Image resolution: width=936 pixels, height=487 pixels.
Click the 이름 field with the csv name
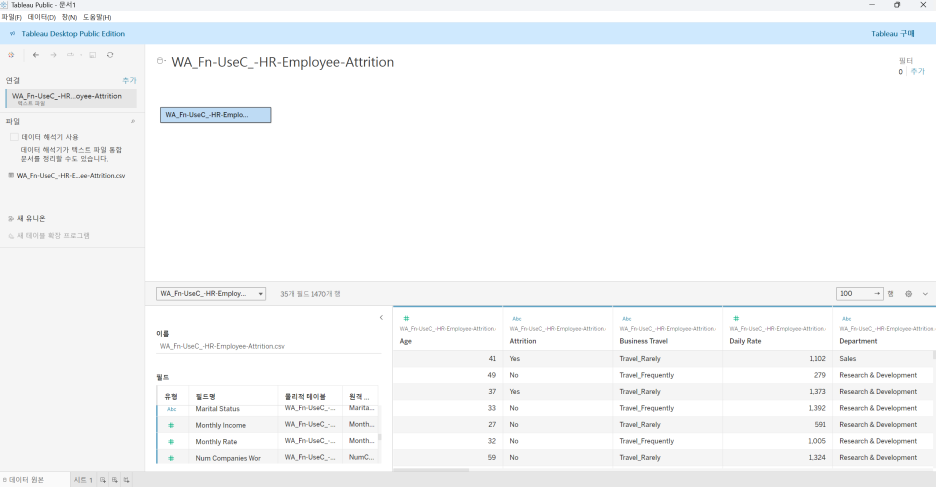(269, 346)
